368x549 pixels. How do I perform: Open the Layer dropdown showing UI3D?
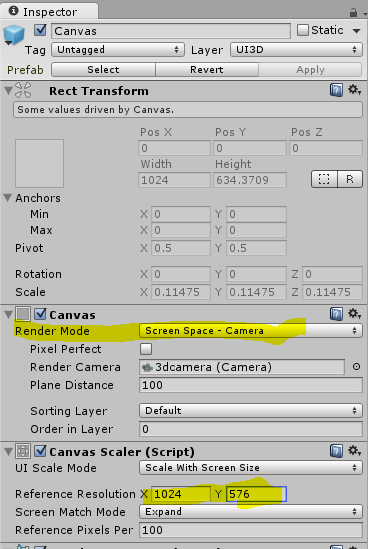(296, 49)
